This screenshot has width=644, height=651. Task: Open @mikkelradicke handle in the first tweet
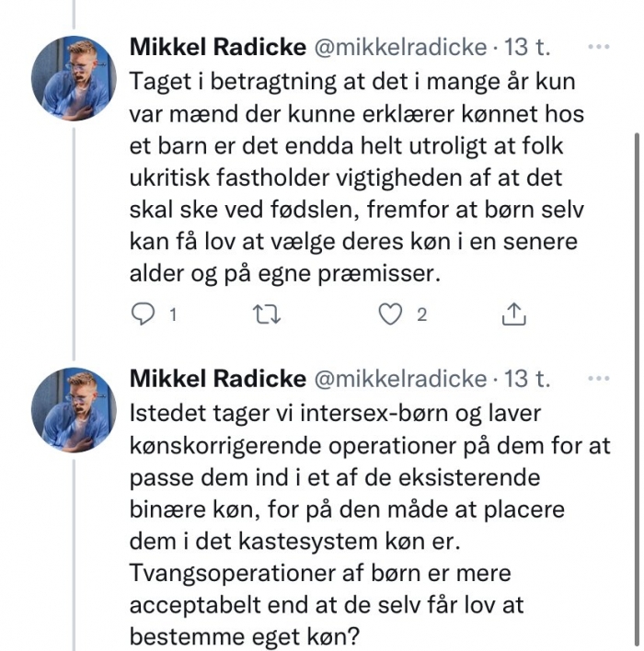[x=400, y=47]
